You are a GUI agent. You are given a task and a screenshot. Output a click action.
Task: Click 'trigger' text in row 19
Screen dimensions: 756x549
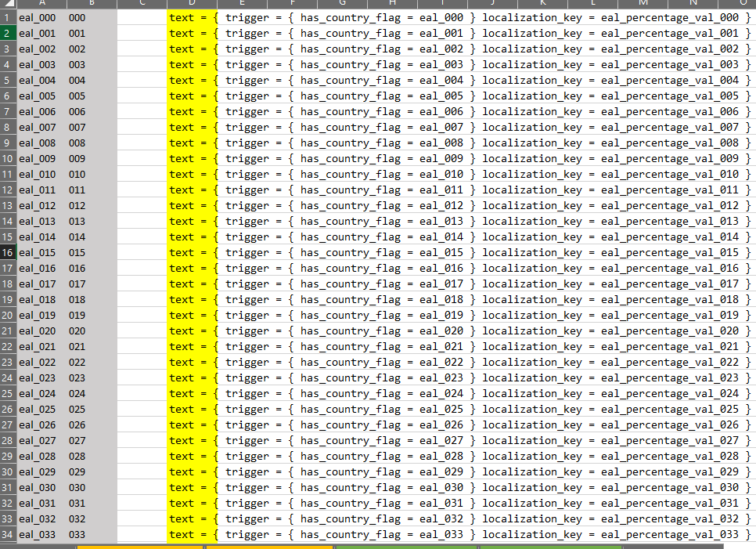tap(247, 300)
